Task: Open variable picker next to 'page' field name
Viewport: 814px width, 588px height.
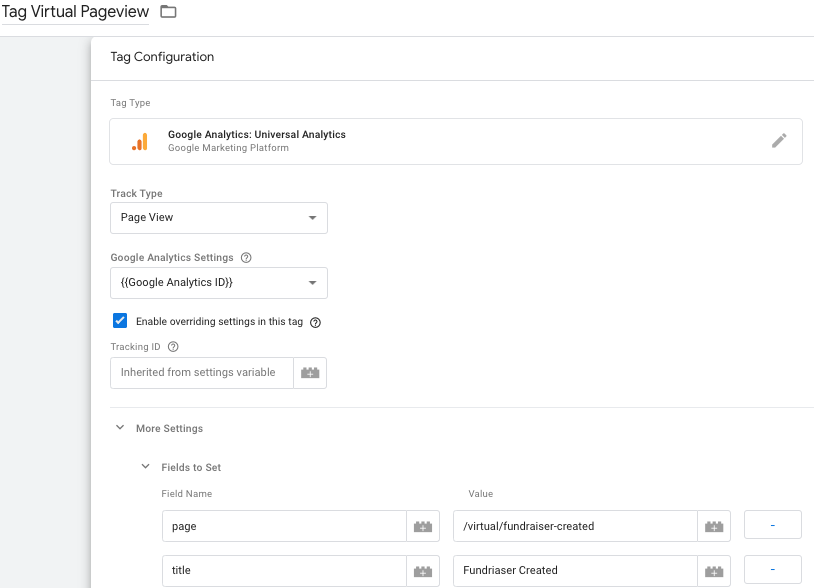Action: point(423,526)
